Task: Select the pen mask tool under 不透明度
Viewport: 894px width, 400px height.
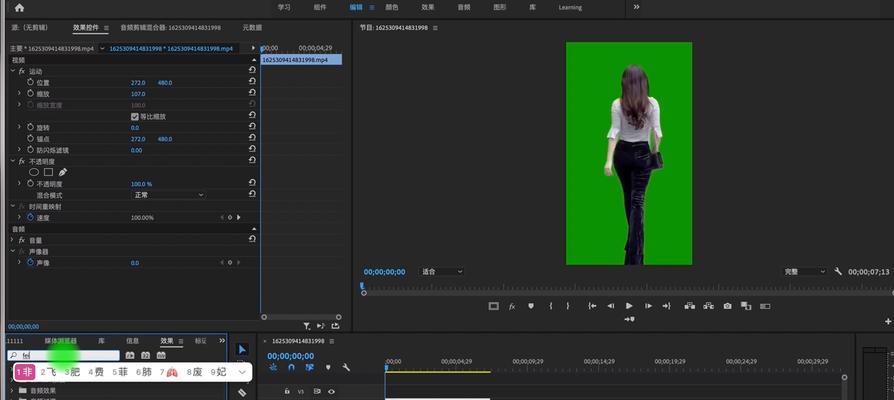Action: point(63,172)
